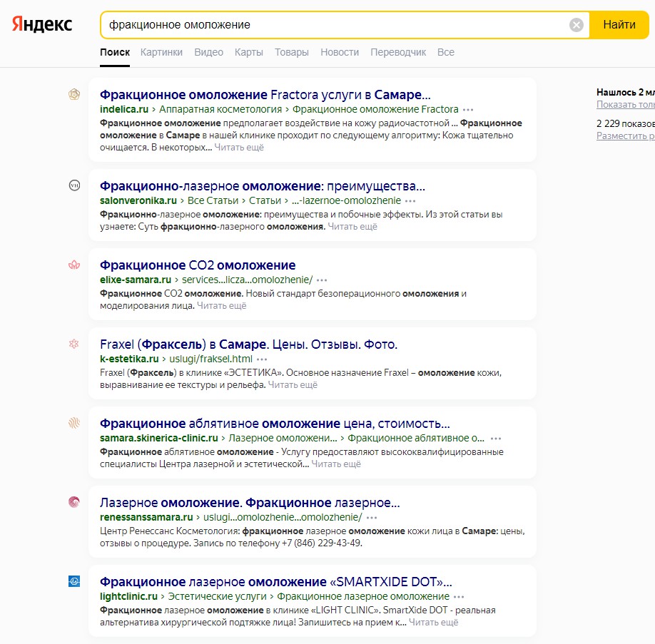Click the lightclinic.ru domain link

point(128,596)
